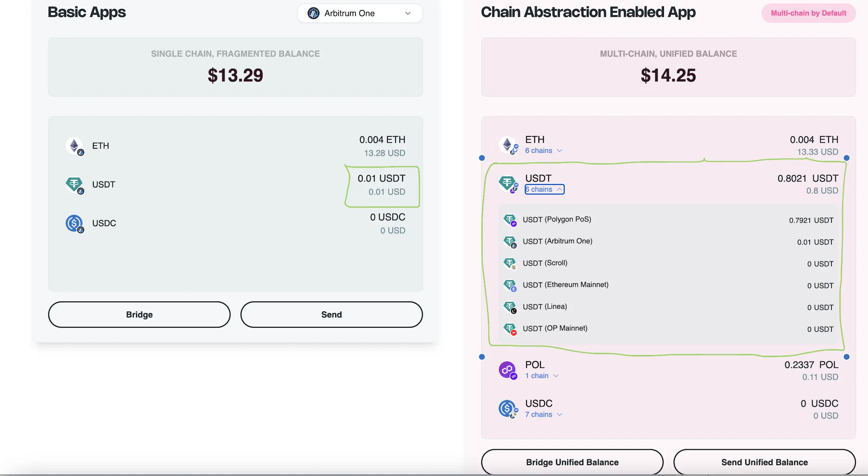Click the ETH icon in Basic Apps

(75, 146)
